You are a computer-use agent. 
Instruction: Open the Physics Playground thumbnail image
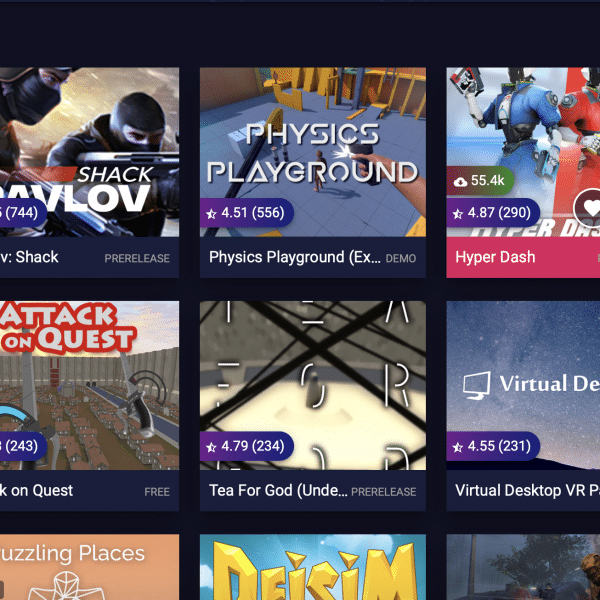click(x=313, y=152)
